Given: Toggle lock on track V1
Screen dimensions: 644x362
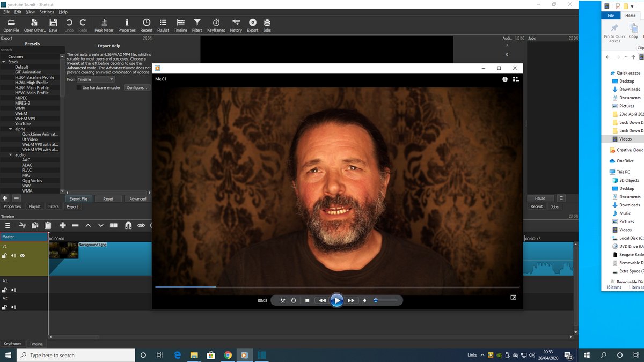Looking at the screenshot, I should (4, 256).
